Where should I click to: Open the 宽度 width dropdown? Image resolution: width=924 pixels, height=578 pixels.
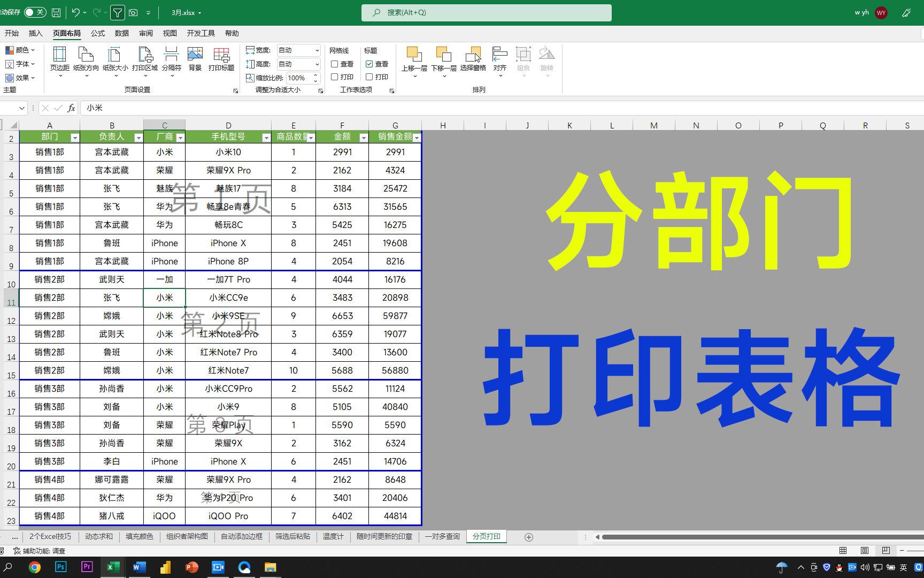[x=317, y=50]
